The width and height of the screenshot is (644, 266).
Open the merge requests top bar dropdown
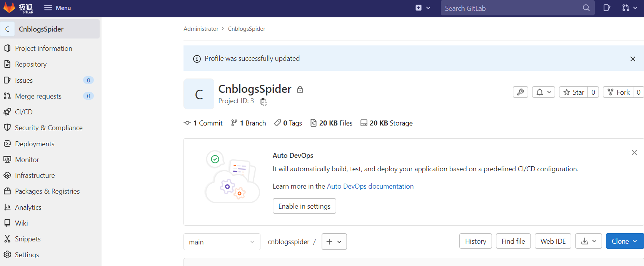click(x=629, y=8)
